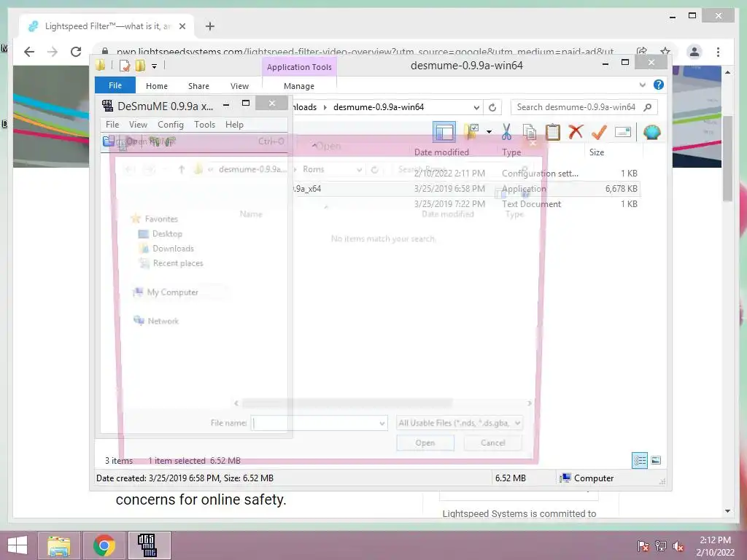Click the New folder quick access icon

tap(141, 66)
